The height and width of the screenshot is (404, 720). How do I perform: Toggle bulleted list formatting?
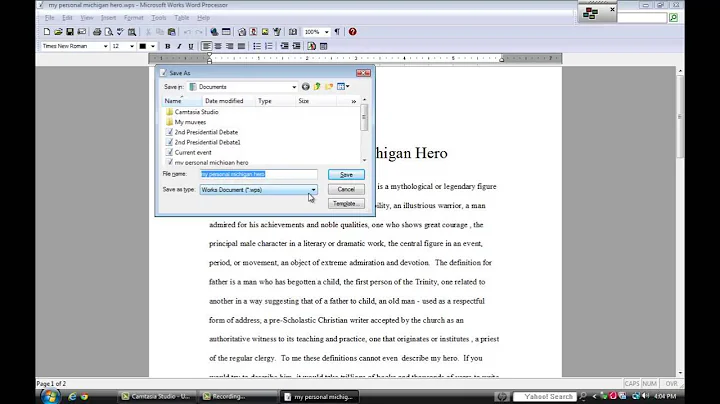pyautogui.click(x=257, y=46)
